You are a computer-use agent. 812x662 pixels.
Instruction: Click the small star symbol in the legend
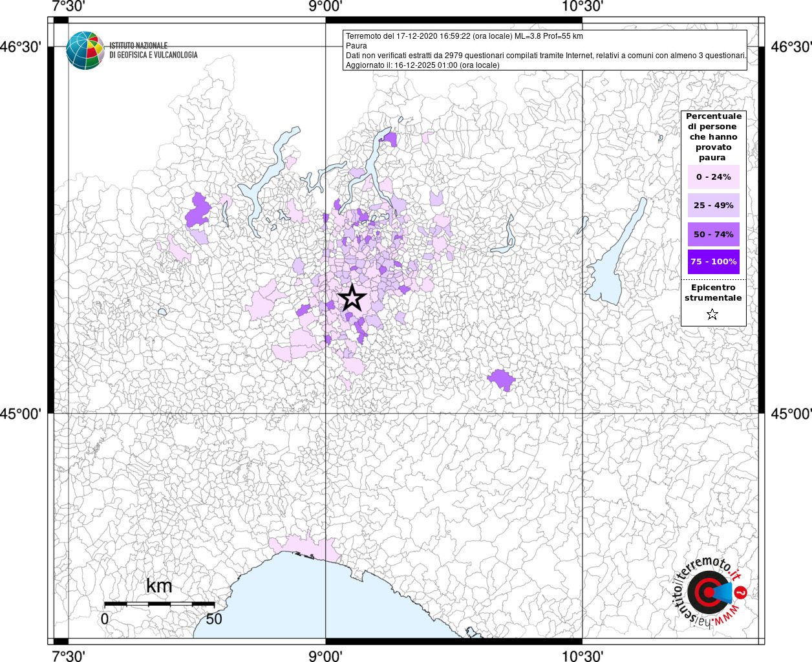pos(712,315)
